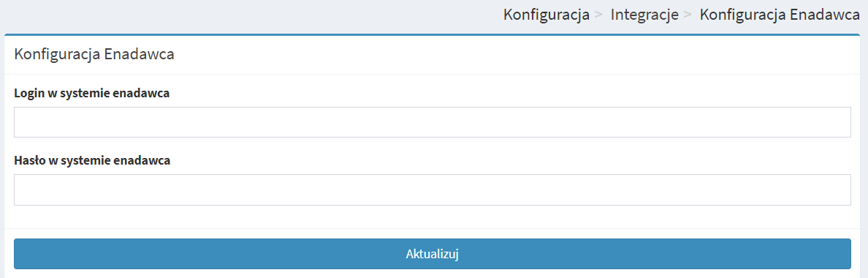Save the Enadawca credentials using Aktualizuj

pyautogui.click(x=433, y=254)
